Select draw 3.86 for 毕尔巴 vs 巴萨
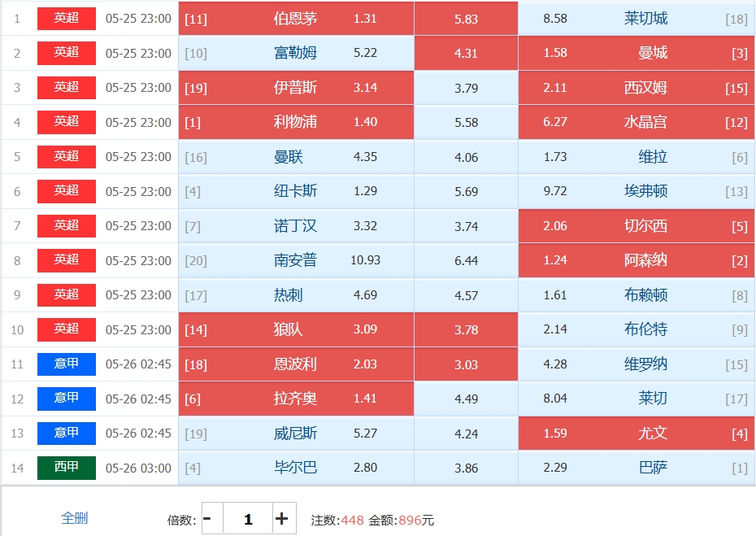This screenshot has height=536, width=756. 466,468
